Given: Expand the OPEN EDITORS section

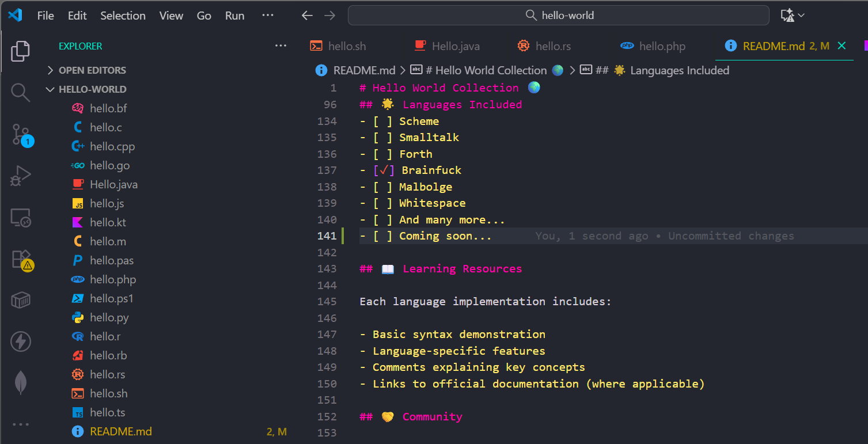Looking at the screenshot, I should coord(92,70).
